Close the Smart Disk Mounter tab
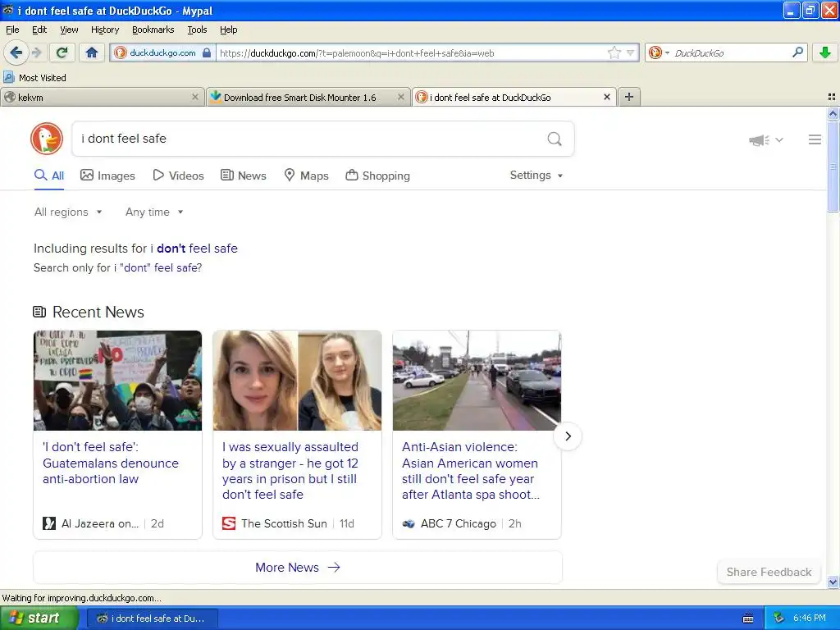The width and height of the screenshot is (840, 630). [400, 97]
